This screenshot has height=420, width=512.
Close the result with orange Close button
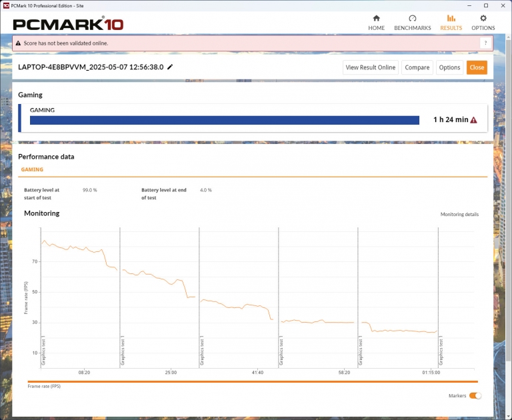coord(477,67)
